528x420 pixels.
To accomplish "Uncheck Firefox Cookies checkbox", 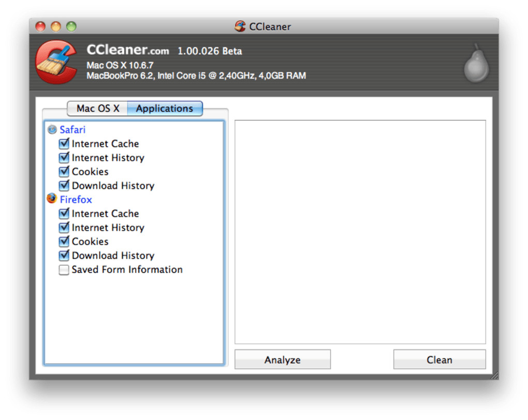I will point(64,241).
